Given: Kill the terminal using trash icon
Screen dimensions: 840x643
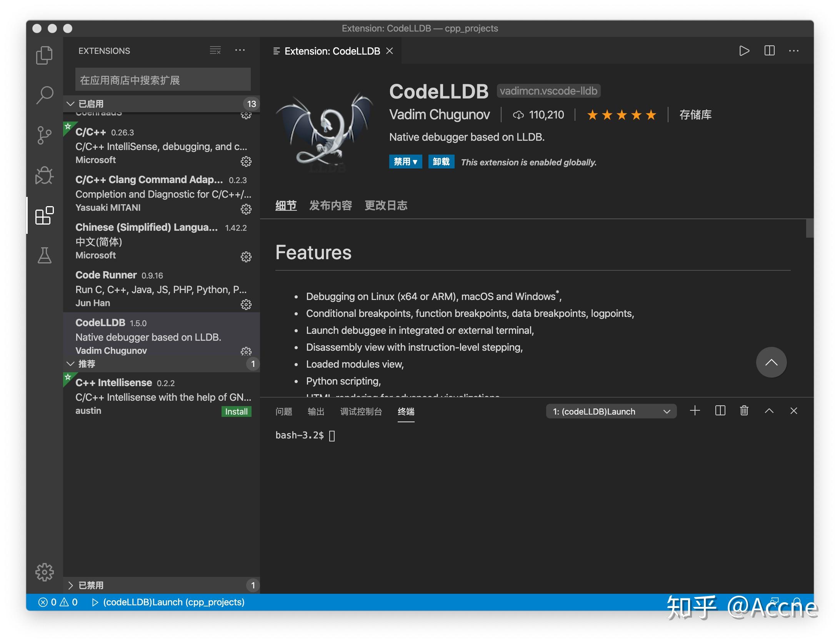Looking at the screenshot, I should 744,411.
